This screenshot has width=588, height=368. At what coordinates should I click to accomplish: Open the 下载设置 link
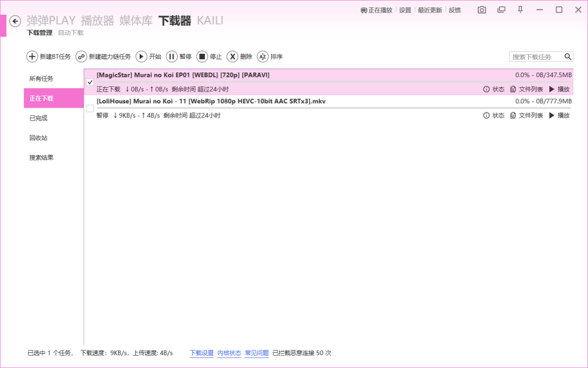tap(201, 353)
